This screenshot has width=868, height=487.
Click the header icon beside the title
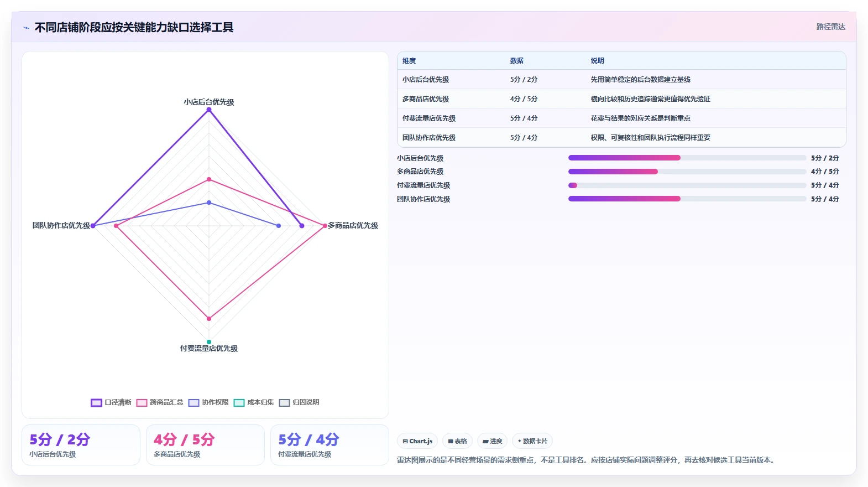26,28
